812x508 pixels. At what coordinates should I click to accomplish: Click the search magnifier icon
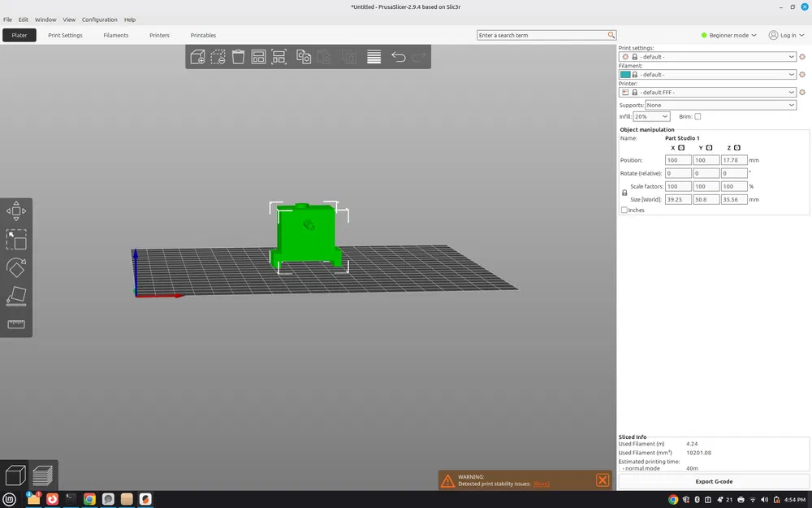611,35
